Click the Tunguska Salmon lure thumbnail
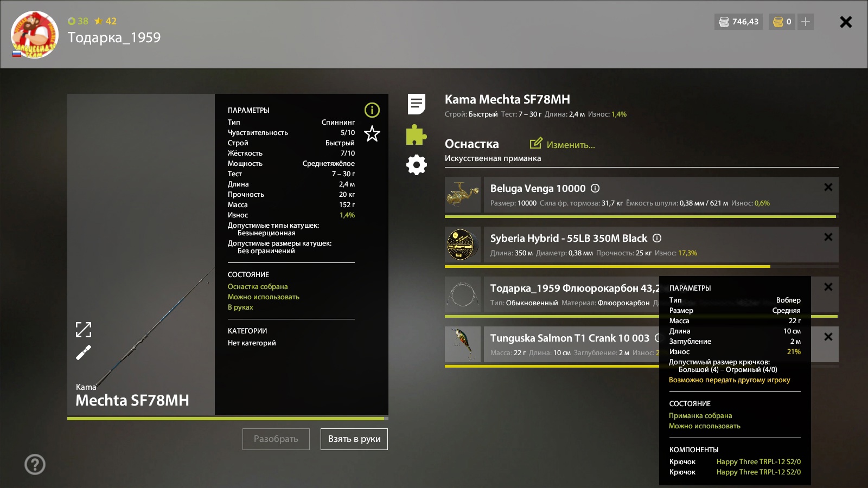Viewport: 868px width, 488px height. tap(463, 344)
